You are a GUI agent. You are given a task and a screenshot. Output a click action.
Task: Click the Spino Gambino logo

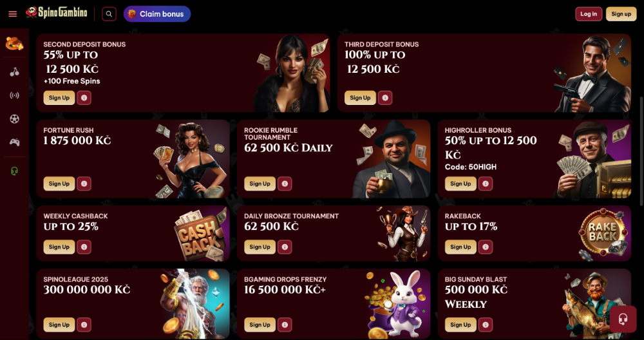point(56,13)
